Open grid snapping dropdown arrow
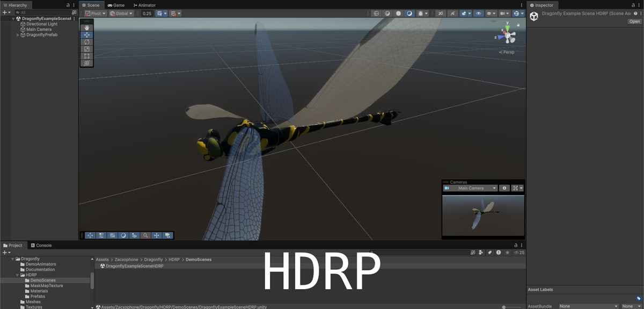 click(x=165, y=13)
